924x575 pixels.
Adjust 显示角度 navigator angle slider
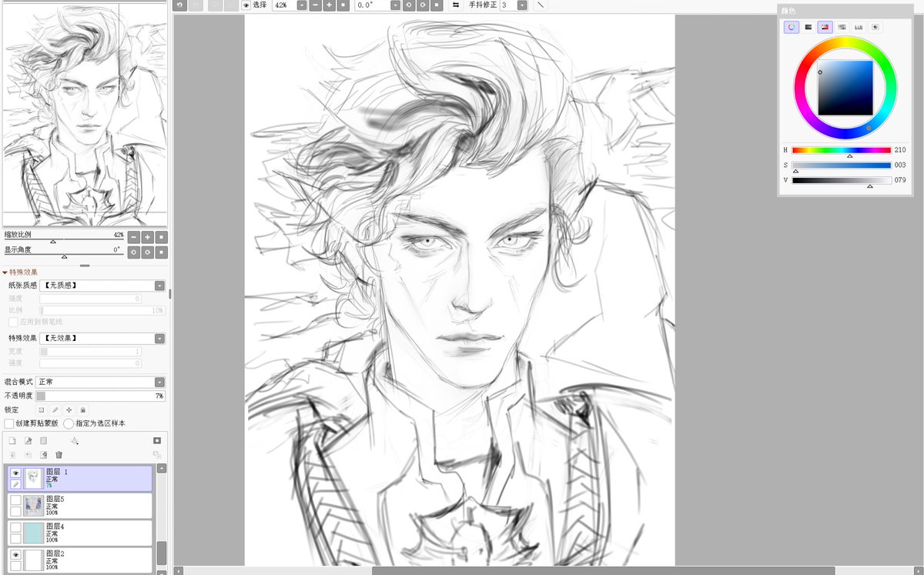(64, 255)
